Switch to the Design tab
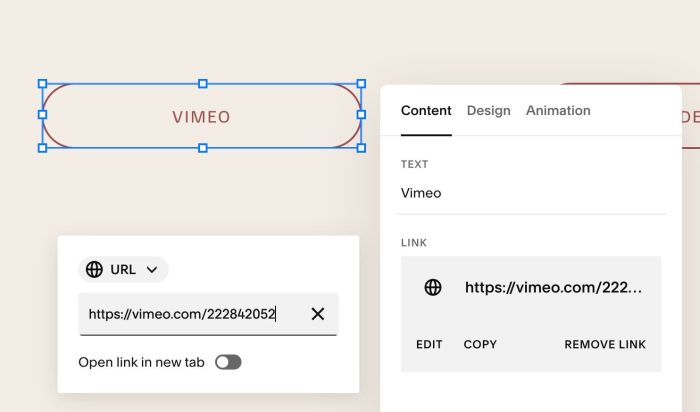The width and height of the screenshot is (700, 412). tap(488, 111)
